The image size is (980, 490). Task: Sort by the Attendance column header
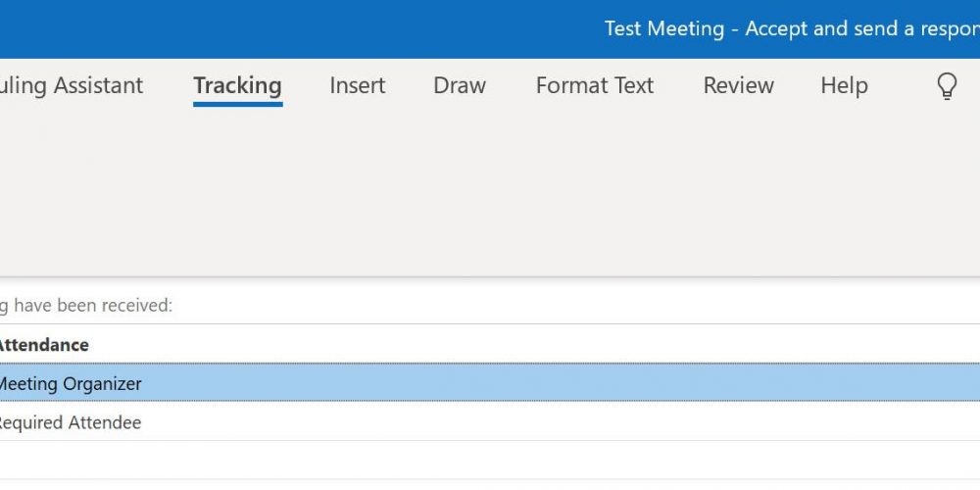(x=44, y=344)
